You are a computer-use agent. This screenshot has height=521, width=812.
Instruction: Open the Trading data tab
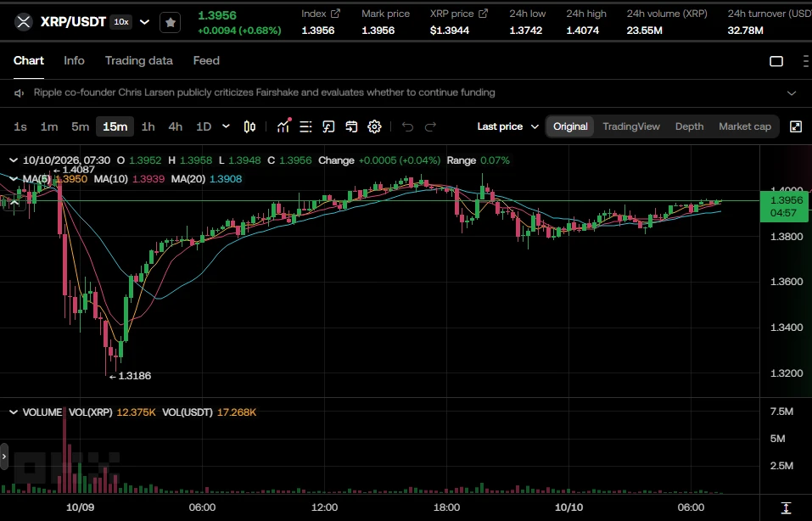[139, 60]
